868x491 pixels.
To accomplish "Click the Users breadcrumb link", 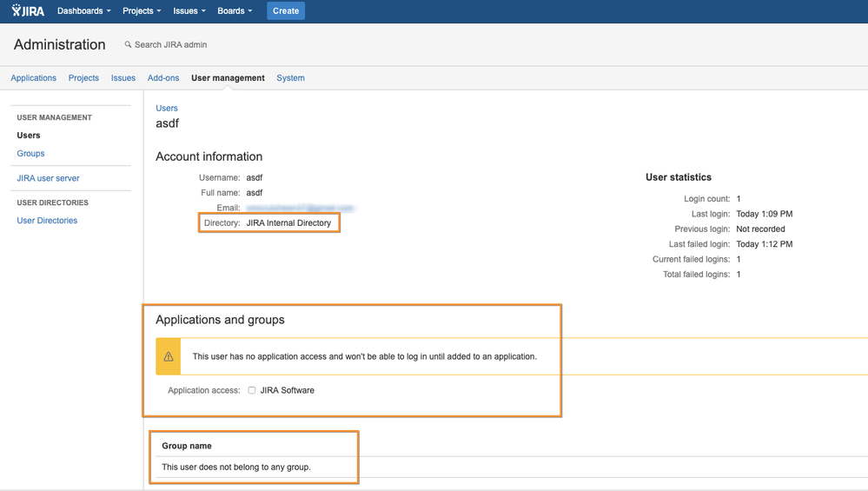I will pos(167,108).
